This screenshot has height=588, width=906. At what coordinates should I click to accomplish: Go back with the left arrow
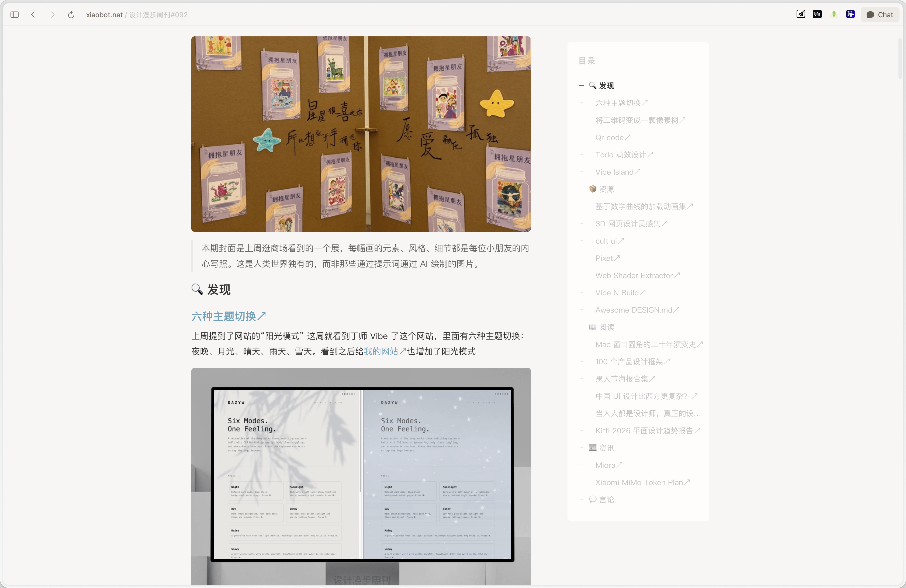pos(33,15)
